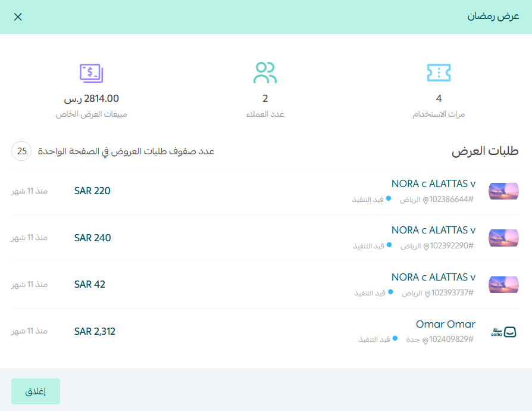Viewport: 532px width, 411px height.
Task: Click the offer sales money icon
Action: click(92, 73)
